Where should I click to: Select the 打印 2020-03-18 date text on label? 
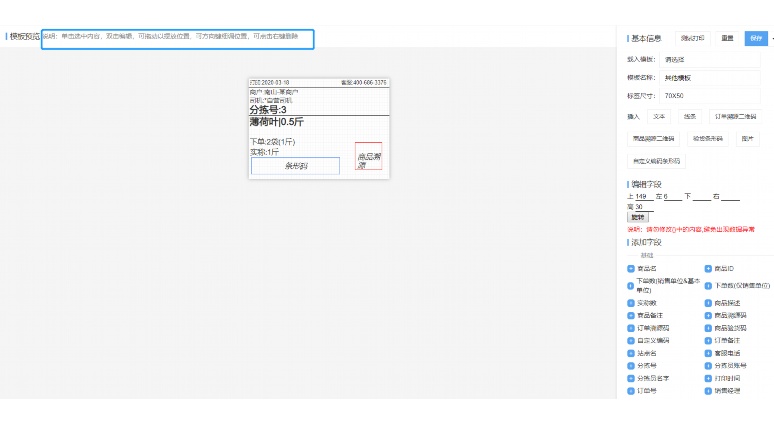(270, 82)
